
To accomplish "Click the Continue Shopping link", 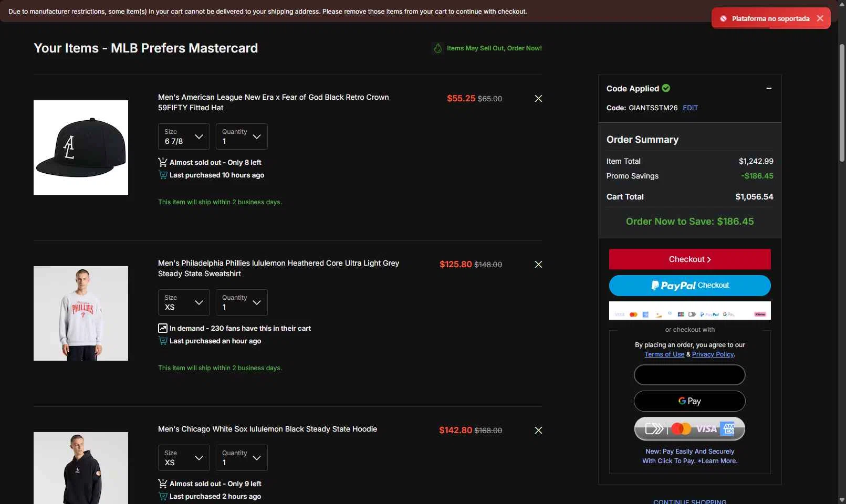I will click(690, 501).
